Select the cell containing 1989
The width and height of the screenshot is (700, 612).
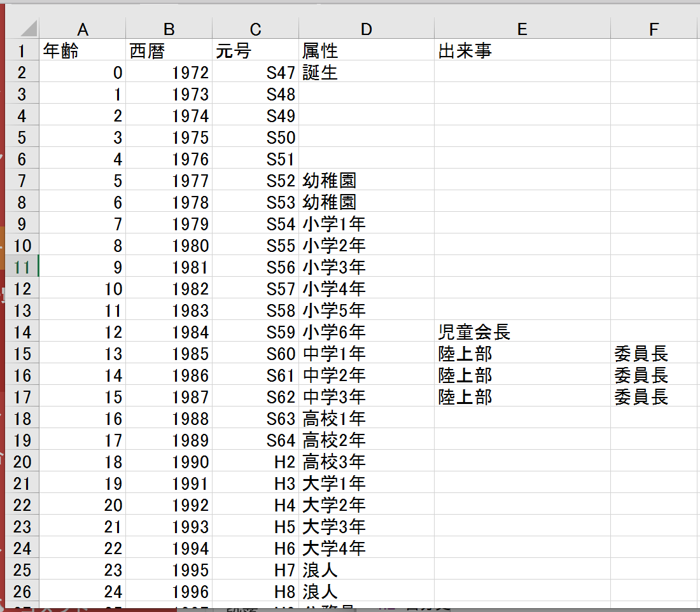169,440
